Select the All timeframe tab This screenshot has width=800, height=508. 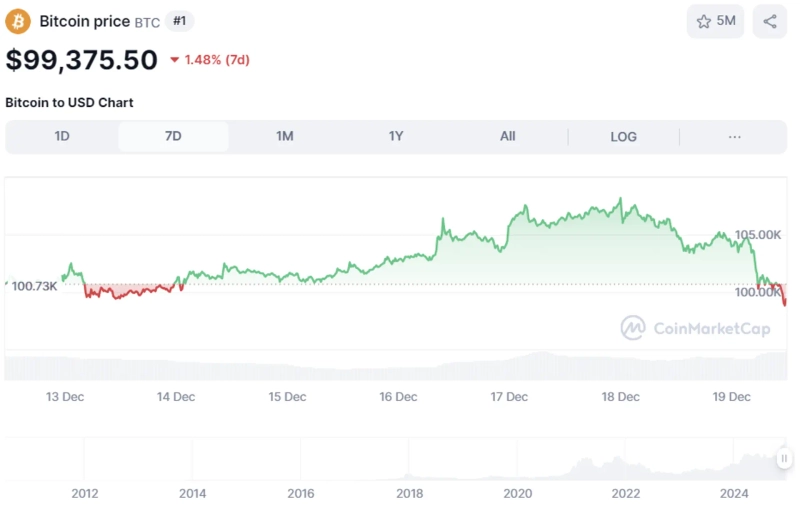click(x=508, y=137)
